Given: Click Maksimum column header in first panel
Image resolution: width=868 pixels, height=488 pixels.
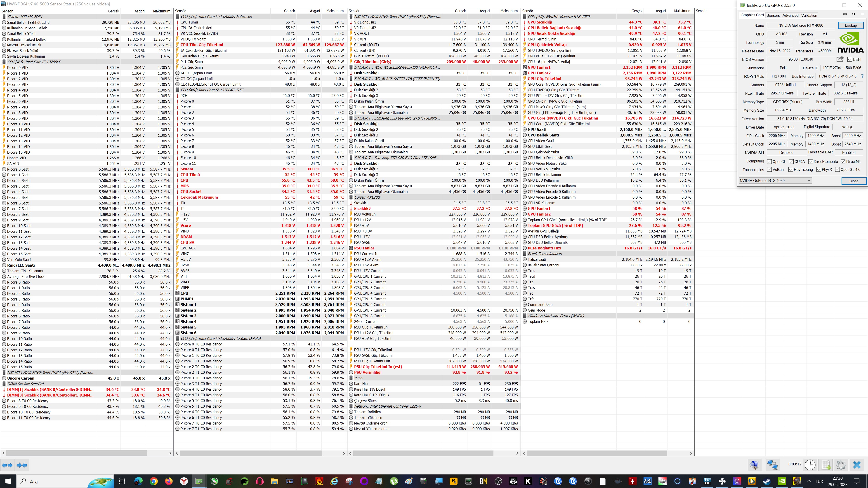Looking at the screenshot, I should [x=161, y=11].
